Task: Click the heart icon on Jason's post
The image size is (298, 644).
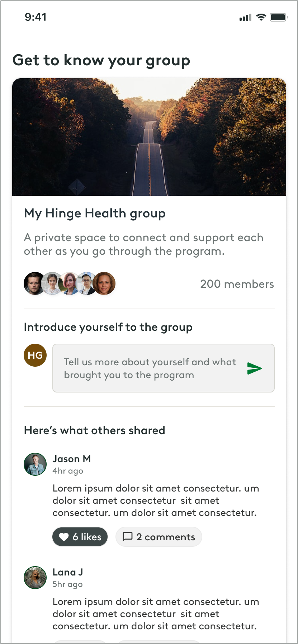Action: pyautogui.click(x=64, y=537)
